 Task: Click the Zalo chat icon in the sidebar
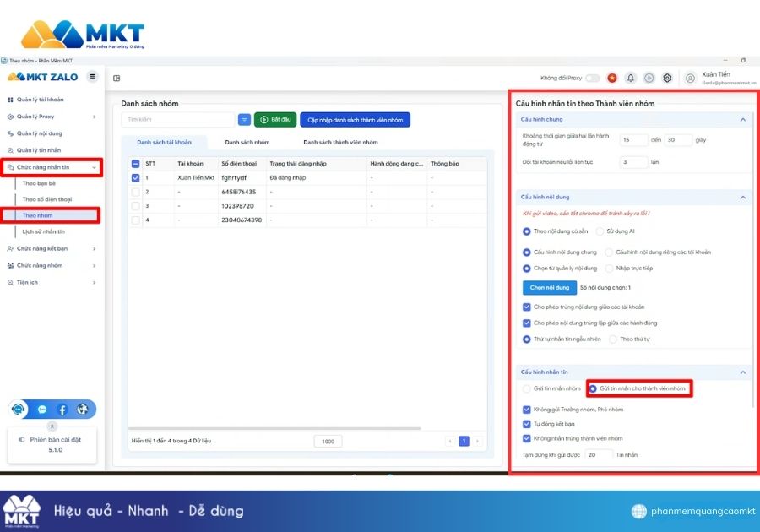click(42, 410)
